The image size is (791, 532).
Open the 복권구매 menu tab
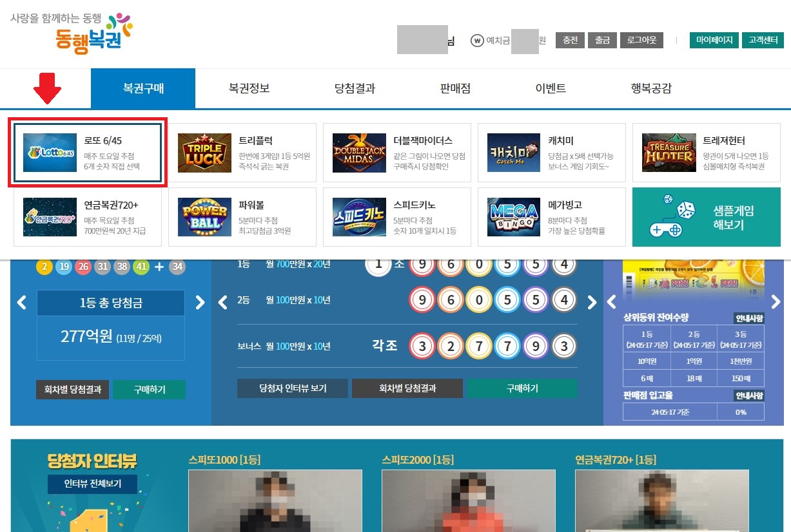point(143,88)
